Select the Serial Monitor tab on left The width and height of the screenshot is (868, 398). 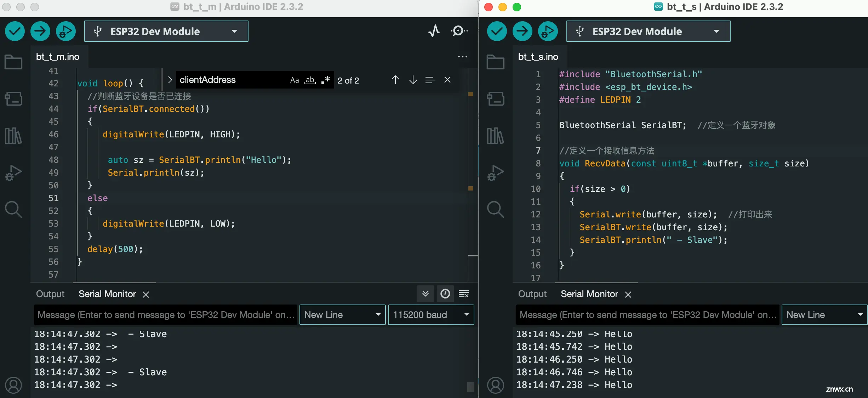[107, 294]
